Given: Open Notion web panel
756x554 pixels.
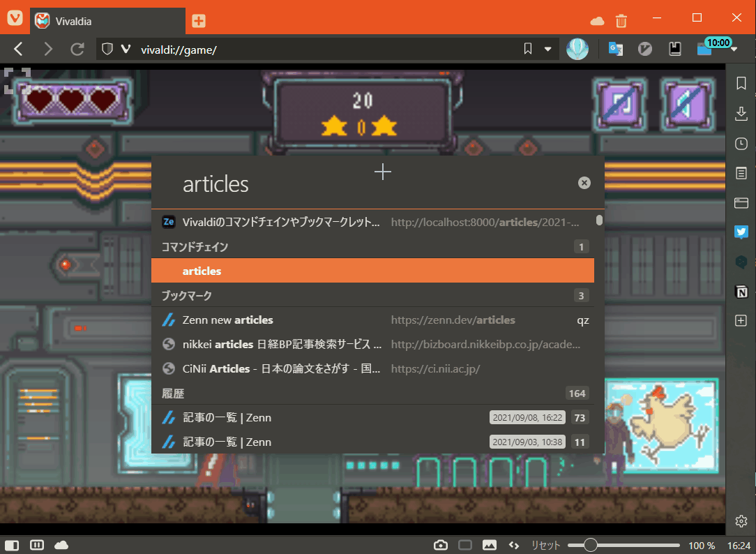Looking at the screenshot, I should 741,292.
